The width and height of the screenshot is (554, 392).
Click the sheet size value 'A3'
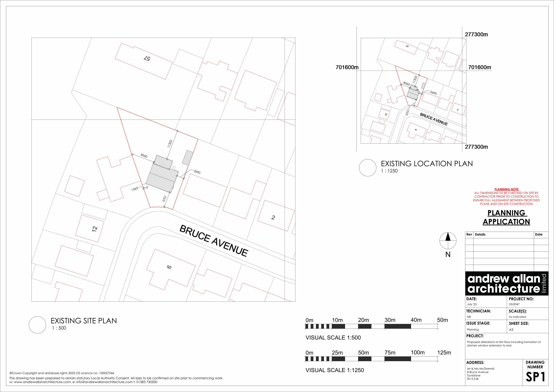[x=511, y=330]
